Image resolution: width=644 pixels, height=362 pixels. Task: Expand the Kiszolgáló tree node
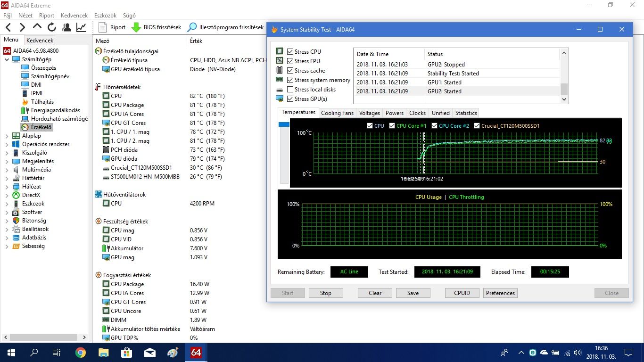7,153
